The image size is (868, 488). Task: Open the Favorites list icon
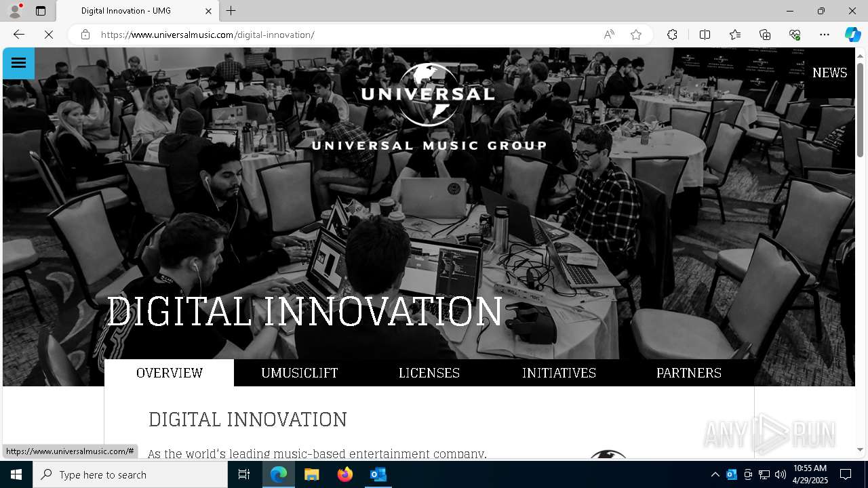tap(735, 35)
